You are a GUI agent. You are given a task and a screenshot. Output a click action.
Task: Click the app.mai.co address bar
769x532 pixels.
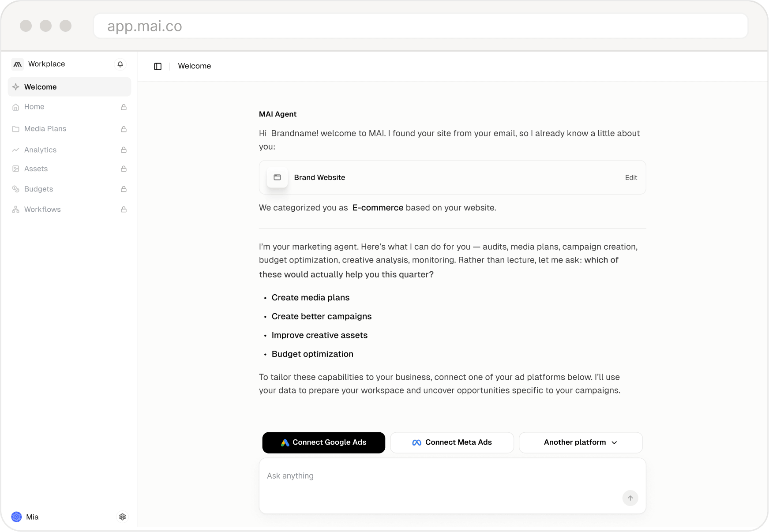point(420,26)
